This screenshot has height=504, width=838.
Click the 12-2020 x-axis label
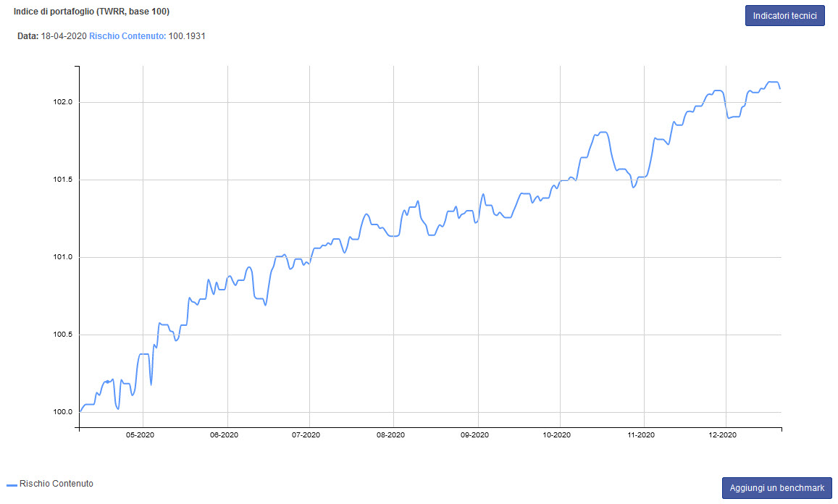pos(723,435)
